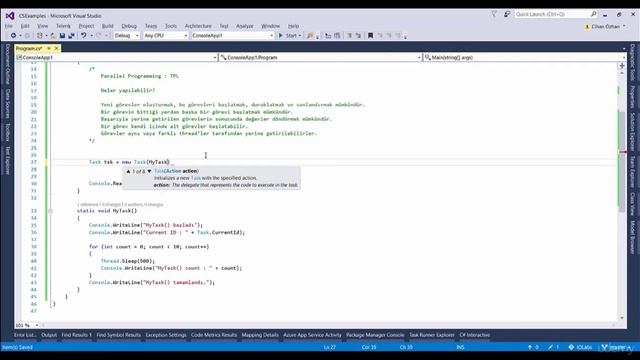640x360 pixels.
Task: Switch to the Program.cs document tab
Action: 29,49
